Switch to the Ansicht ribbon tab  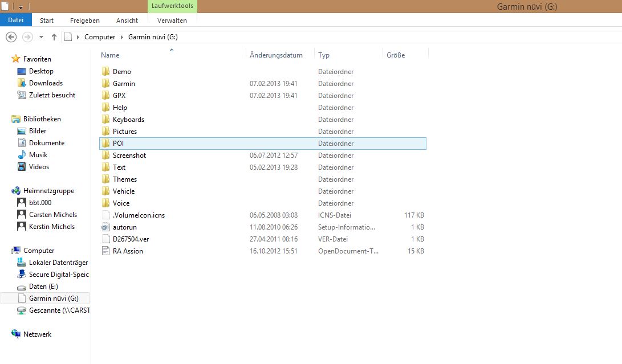click(x=127, y=21)
